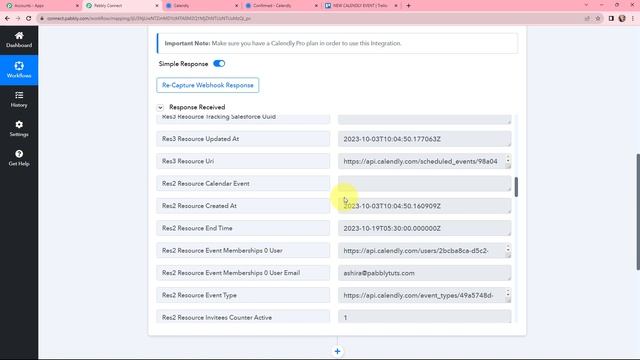Image resolution: width=640 pixels, height=360 pixels.
Task: Open the tab search chevron
Action: click(x=587, y=5)
